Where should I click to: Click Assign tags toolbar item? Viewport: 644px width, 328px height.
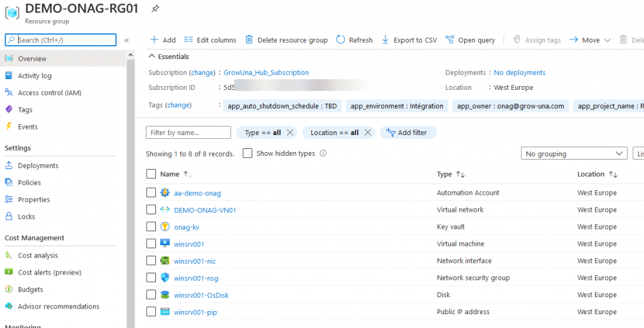[x=537, y=40]
